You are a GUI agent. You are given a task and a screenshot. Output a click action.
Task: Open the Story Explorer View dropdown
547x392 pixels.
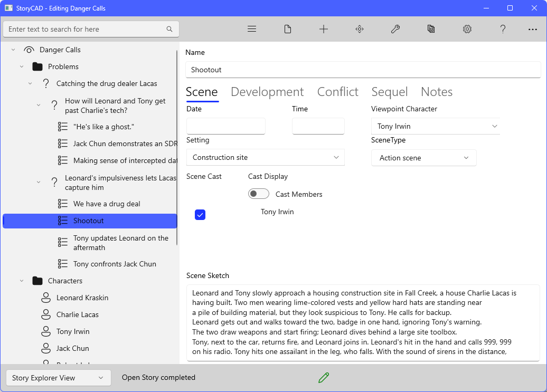(59, 378)
